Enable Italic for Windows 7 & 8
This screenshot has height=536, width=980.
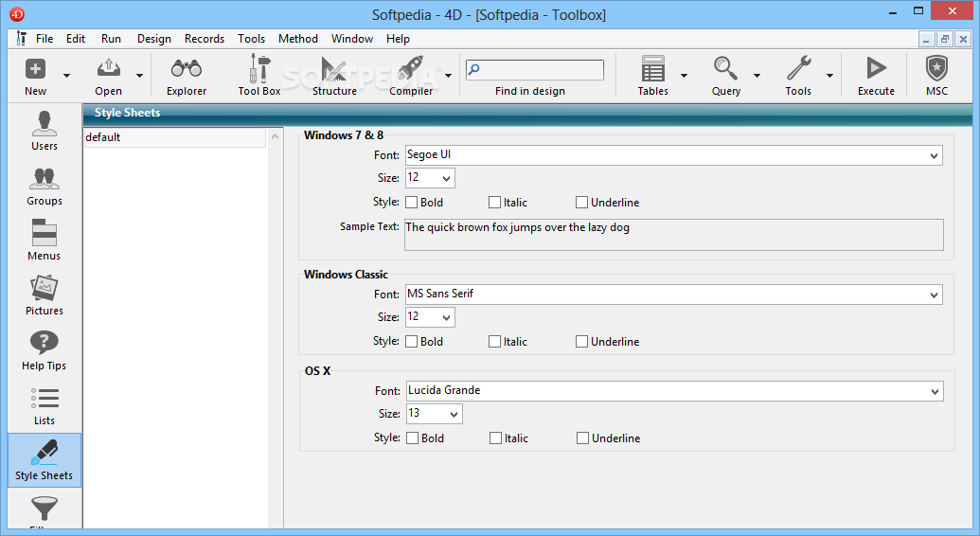click(495, 202)
